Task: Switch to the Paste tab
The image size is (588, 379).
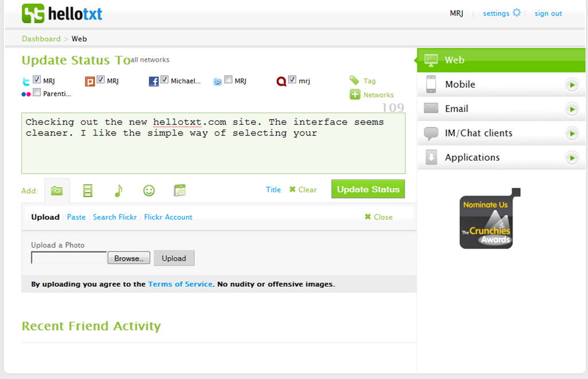Action: (76, 217)
